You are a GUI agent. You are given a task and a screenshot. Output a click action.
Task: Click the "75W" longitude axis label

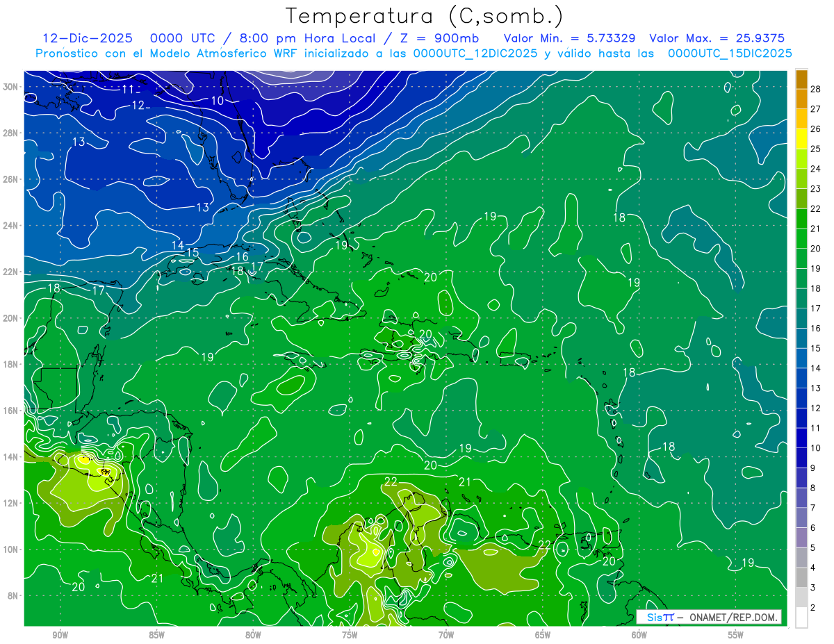click(x=350, y=635)
